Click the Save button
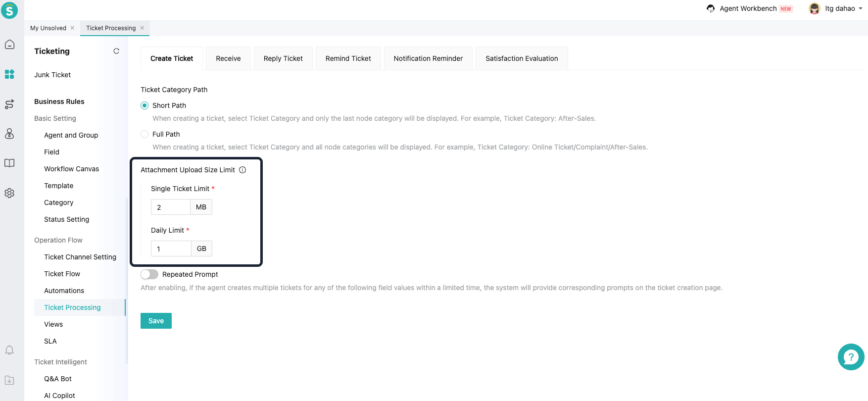Image resolution: width=868 pixels, height=401 pixels. click(x=156, y=321)
